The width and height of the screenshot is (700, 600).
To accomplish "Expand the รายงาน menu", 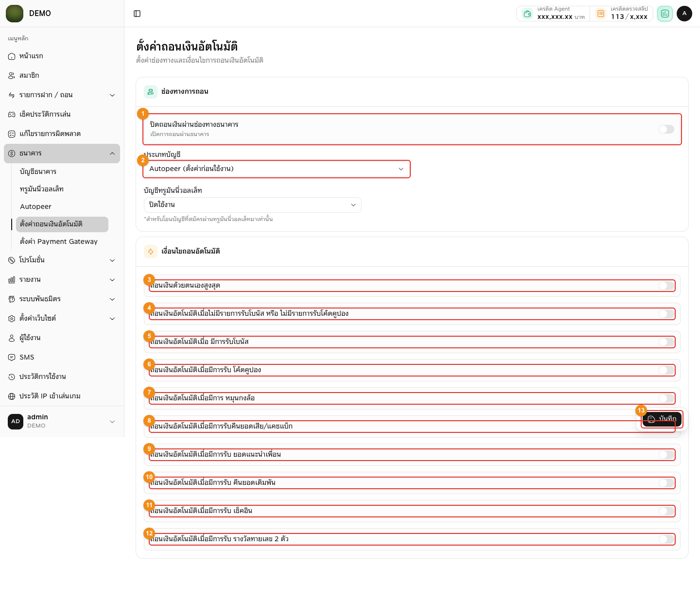I will coord(62,280).
